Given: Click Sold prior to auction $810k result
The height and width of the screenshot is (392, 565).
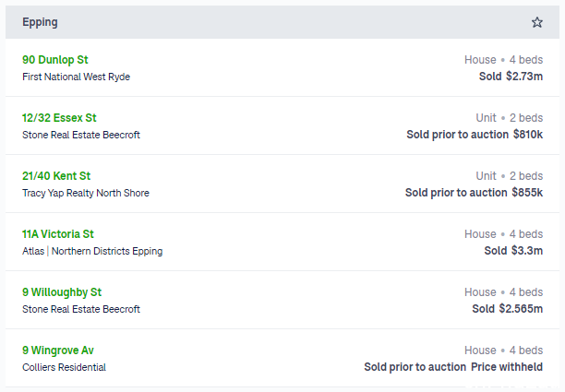Looking at the screenshot, I should click(x=475, y=135).
